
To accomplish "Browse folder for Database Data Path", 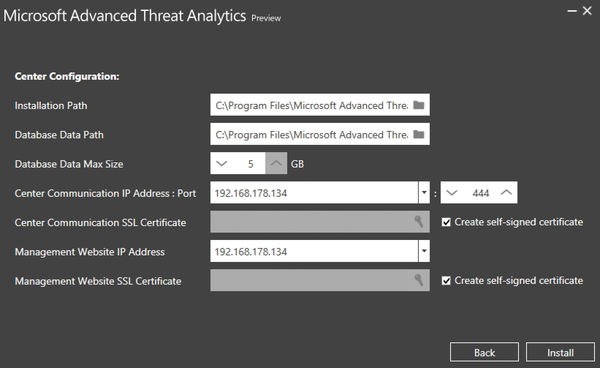I will pyautogui.click(x=419, y=134).
